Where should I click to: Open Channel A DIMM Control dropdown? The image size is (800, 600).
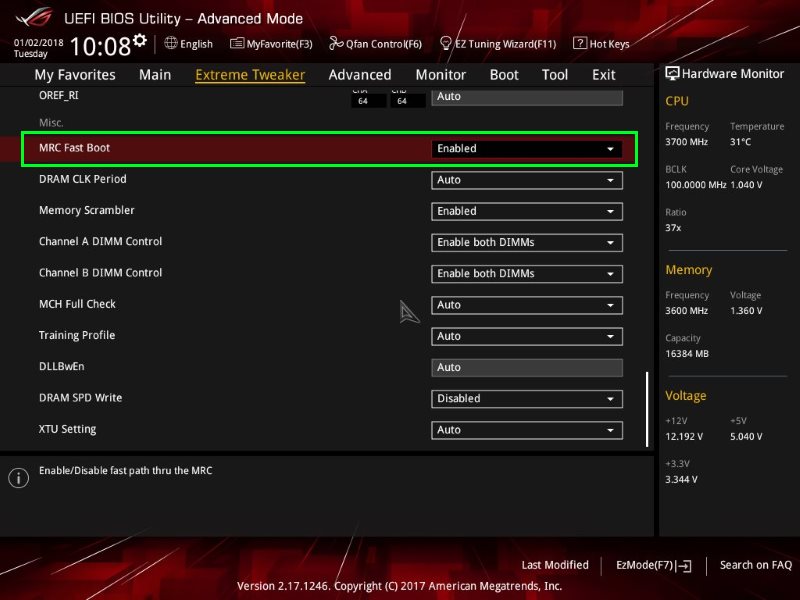coord(527,242)
